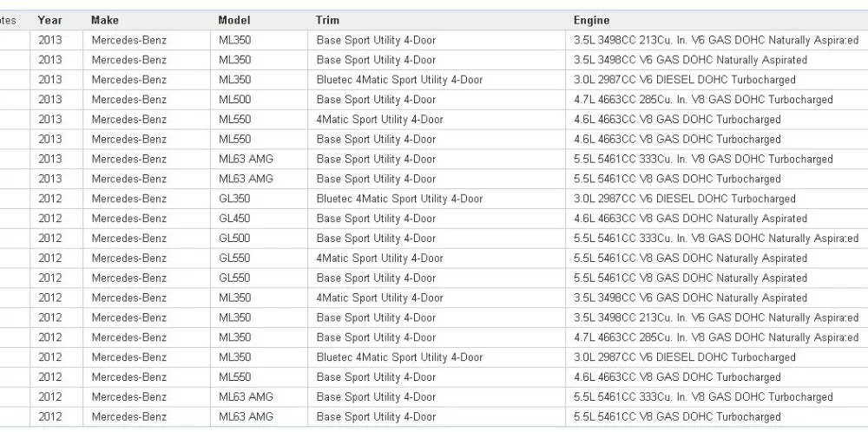
Task: Select the 2012 ML350 4.7L 285Cu. In. engine
Action: click(x=717, y=338)
